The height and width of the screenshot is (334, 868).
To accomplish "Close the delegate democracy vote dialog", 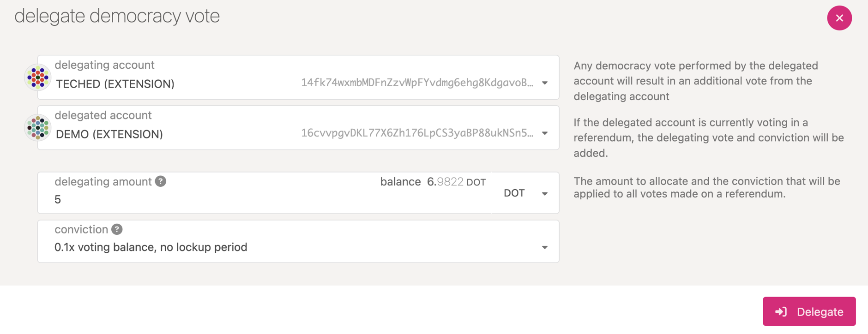I will pyautogui.click(x=839, y=18).
